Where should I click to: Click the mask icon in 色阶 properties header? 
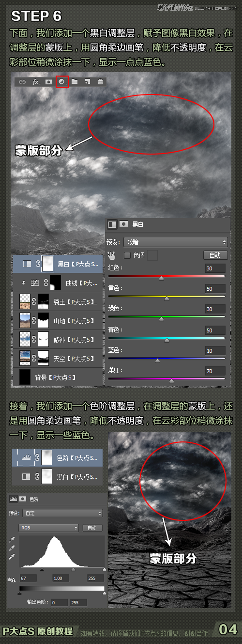[x=22, y=498]
